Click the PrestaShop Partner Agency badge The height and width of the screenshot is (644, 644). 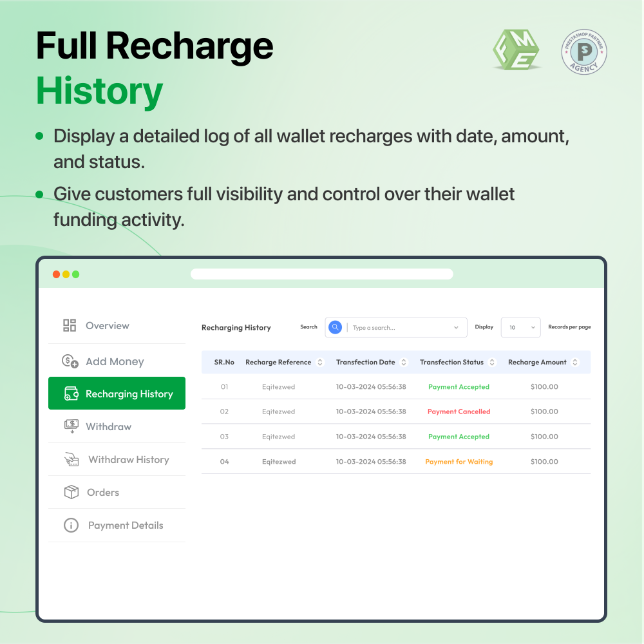(583, 52)
